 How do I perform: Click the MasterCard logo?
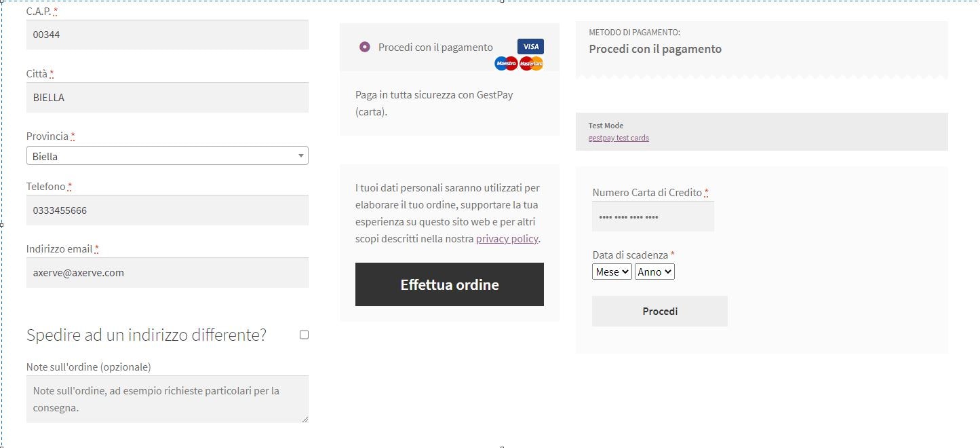[x=532, y=63]
